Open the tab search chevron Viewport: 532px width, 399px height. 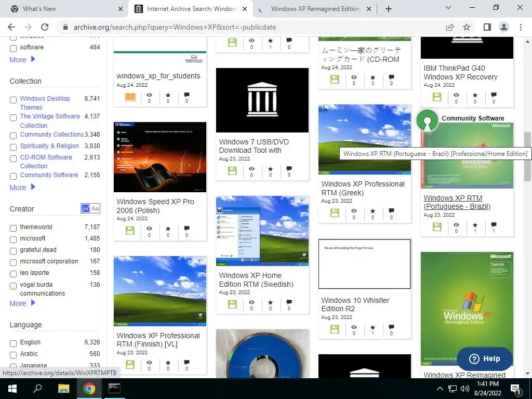pos(448,7)
